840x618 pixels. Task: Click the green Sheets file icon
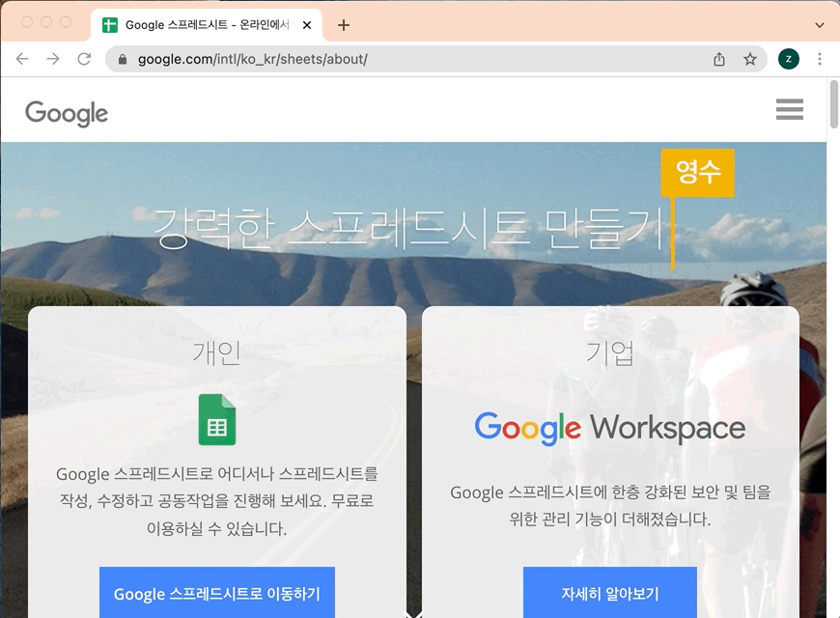pyautogui.click(x=217, y=420)
